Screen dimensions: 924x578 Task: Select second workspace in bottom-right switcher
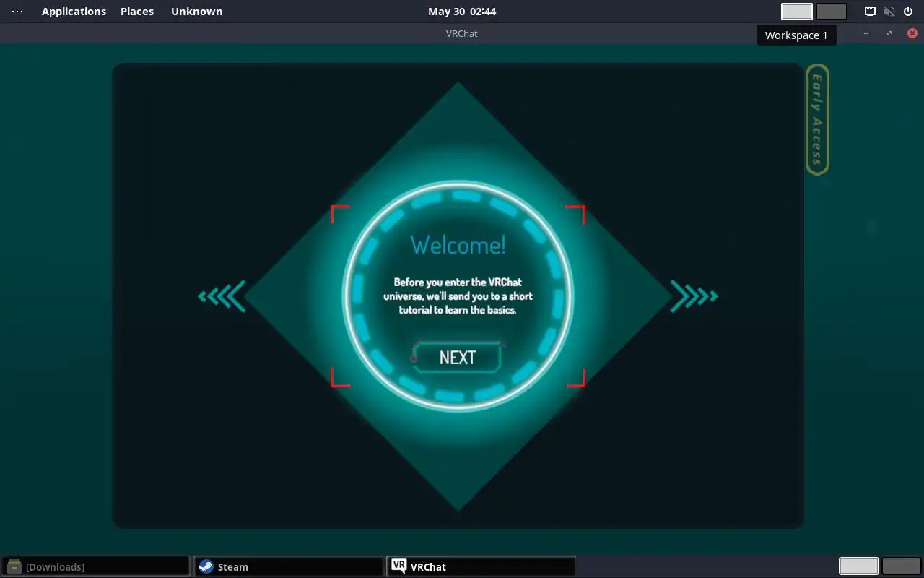click(902, 566)
